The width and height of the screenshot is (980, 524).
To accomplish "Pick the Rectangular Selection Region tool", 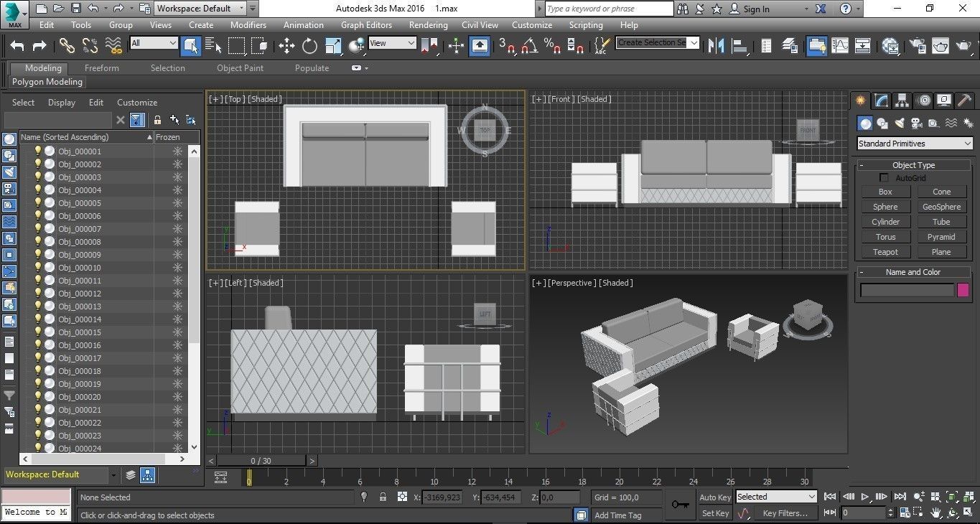I will point(236,45).
